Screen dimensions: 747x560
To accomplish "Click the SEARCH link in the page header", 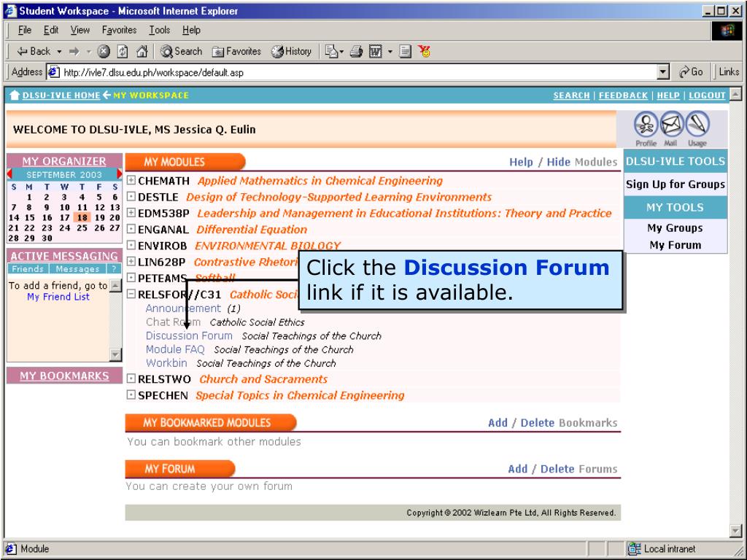I will click(571, 96).
